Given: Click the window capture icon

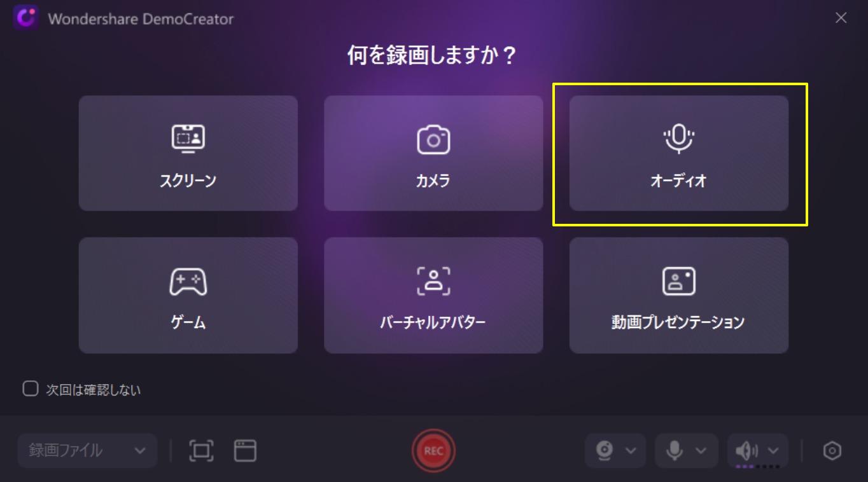Looking at the screenshot, I should pos(245,451).
